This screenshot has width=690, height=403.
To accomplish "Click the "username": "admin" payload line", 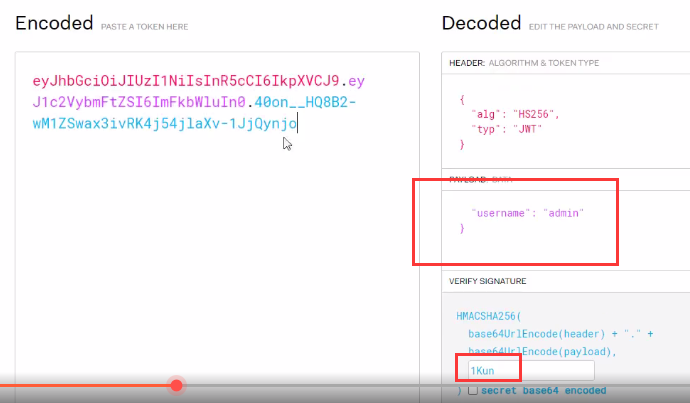I will [526, 213].
